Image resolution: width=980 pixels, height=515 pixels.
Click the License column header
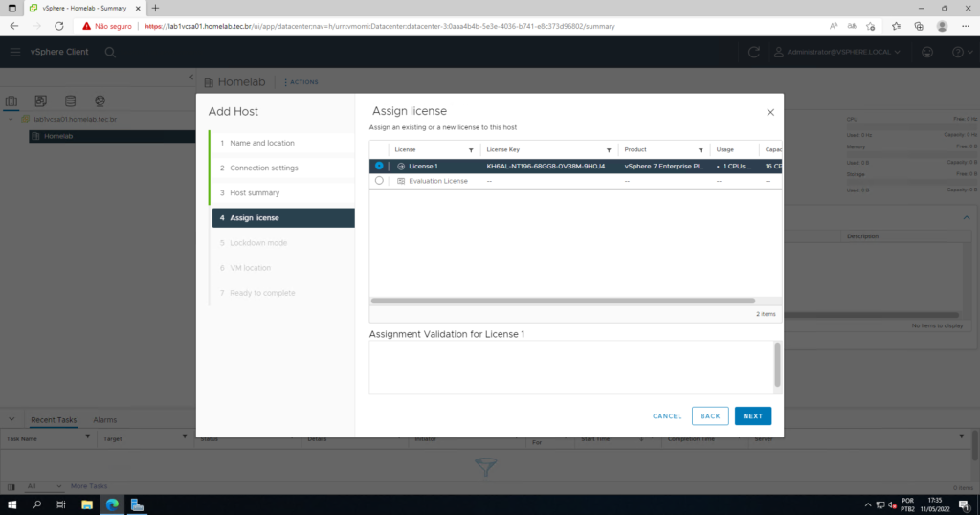coord(405,150)
